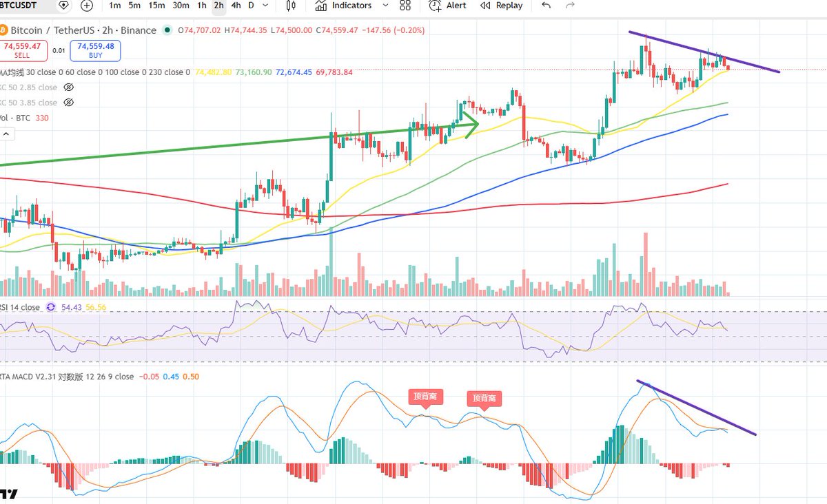Click the first 顶背离 divergence label on MACD
The width and height of the screenshot is (827, 504).
(x=426, y=397)
